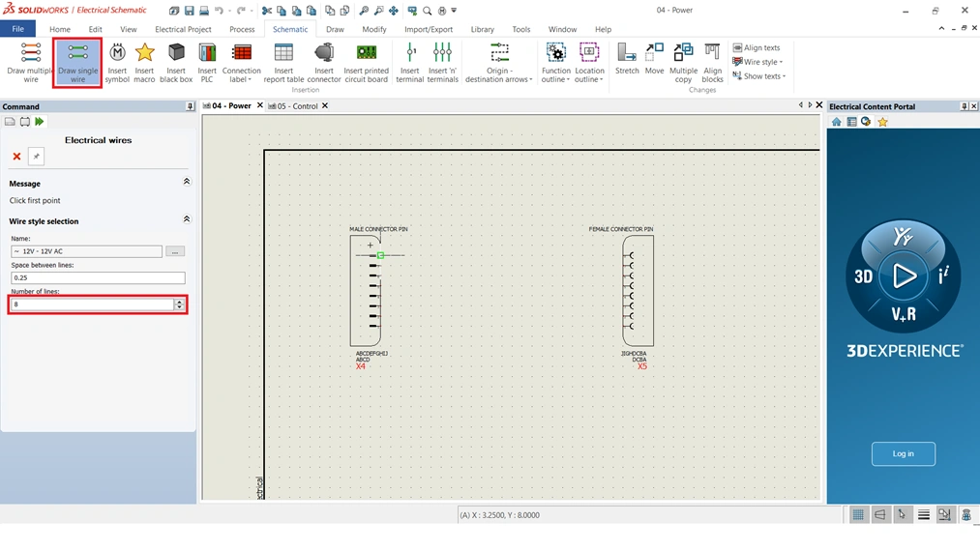Click the Insert symbol icon
980x550 pixels.
pos(117,63)
